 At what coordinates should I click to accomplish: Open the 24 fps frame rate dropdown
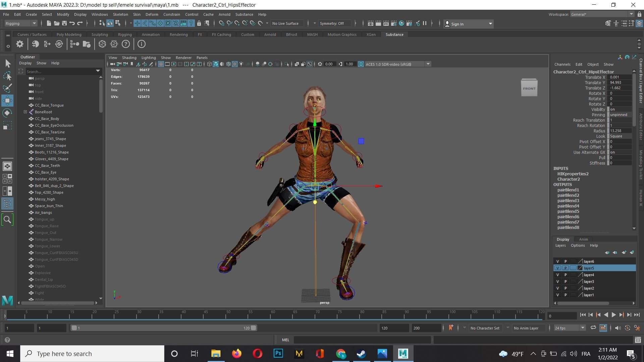click(569, 328)
